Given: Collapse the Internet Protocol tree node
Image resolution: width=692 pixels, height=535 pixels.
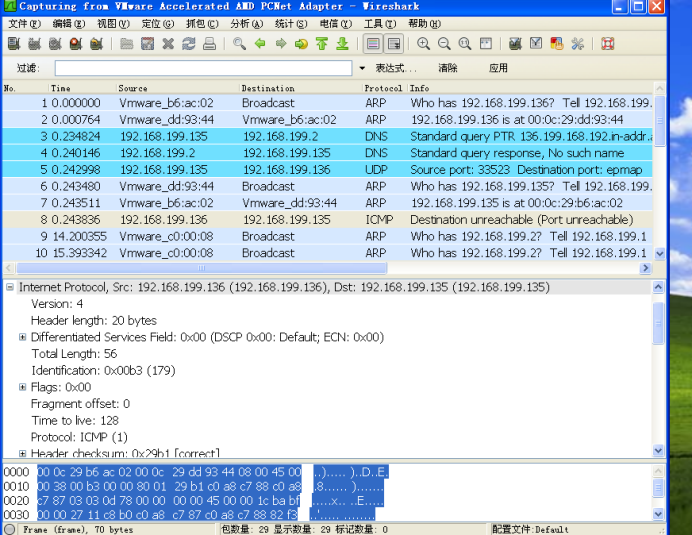Looking at the screenshot, I should point(10,287).
